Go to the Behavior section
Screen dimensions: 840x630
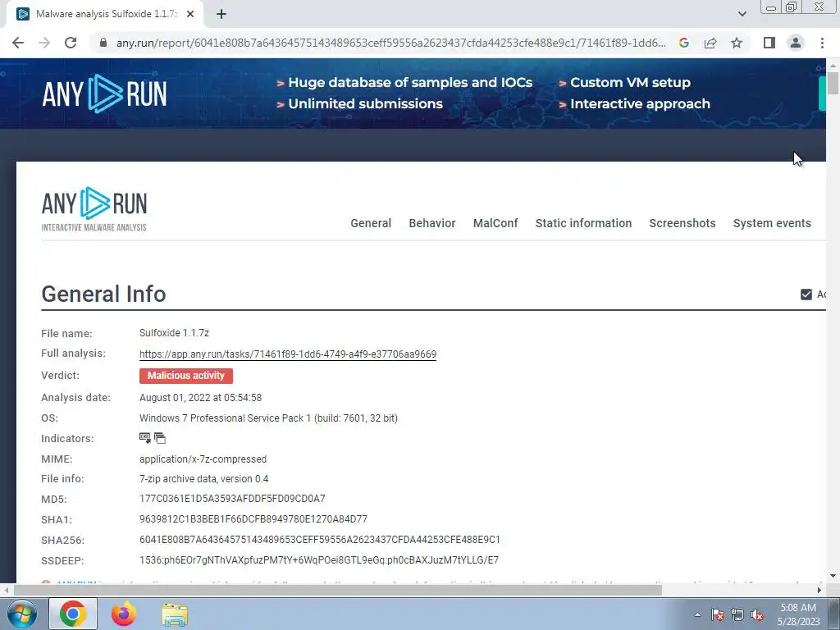pyautogui.click(x=432, y=223)
